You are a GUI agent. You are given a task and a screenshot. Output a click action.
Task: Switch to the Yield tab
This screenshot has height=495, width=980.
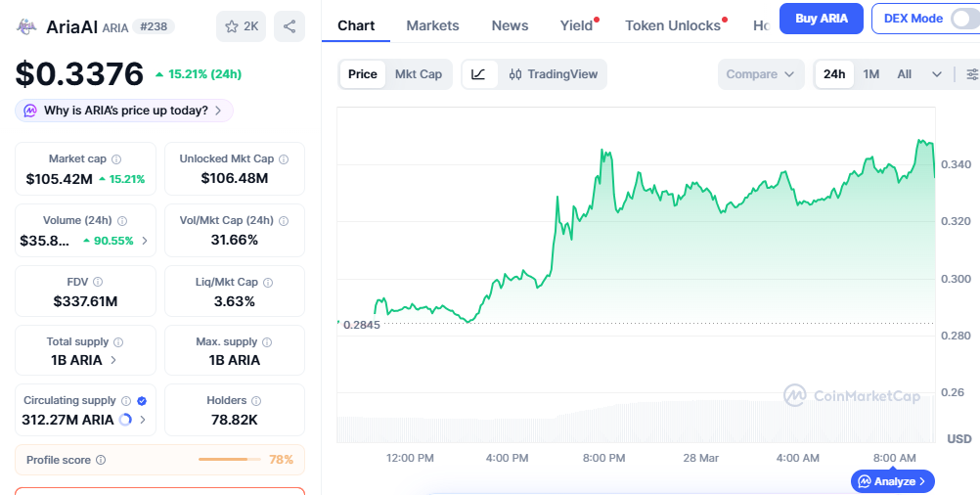click(x=576, y=25)
